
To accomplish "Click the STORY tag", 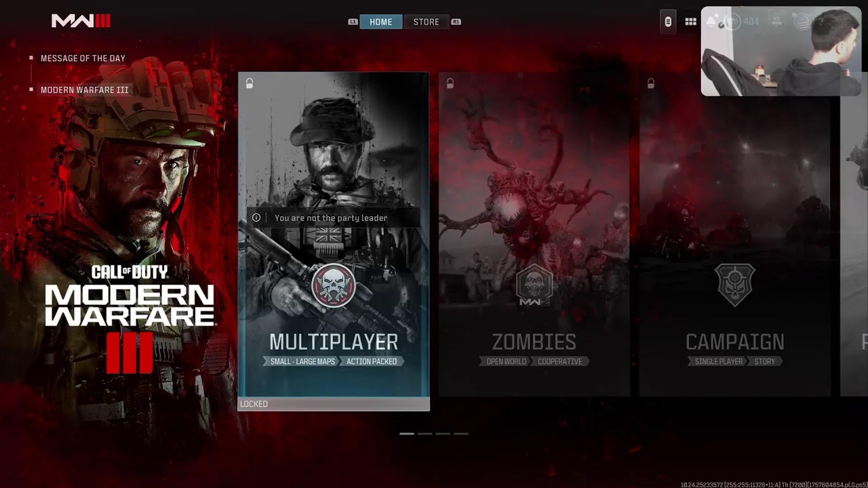I will point(765,361).
